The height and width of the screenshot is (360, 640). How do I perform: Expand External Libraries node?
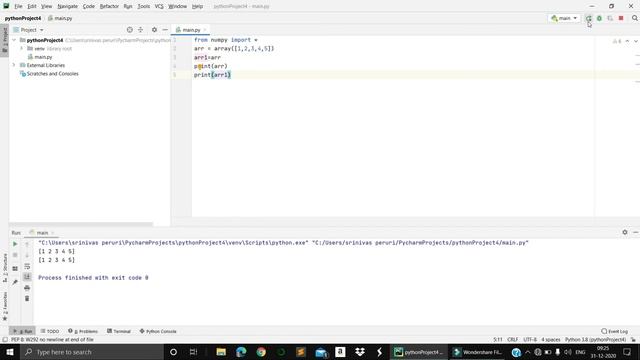[14, 65]
